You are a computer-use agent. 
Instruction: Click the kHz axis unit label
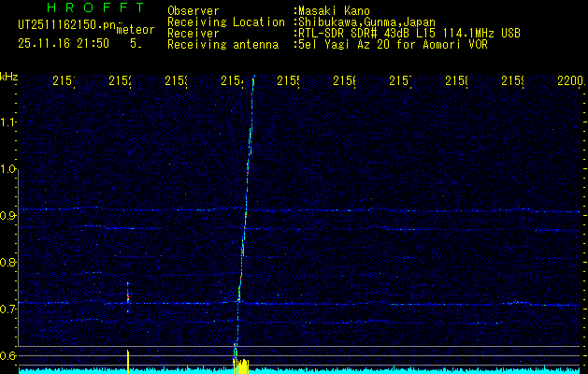[x=9, y=77]
